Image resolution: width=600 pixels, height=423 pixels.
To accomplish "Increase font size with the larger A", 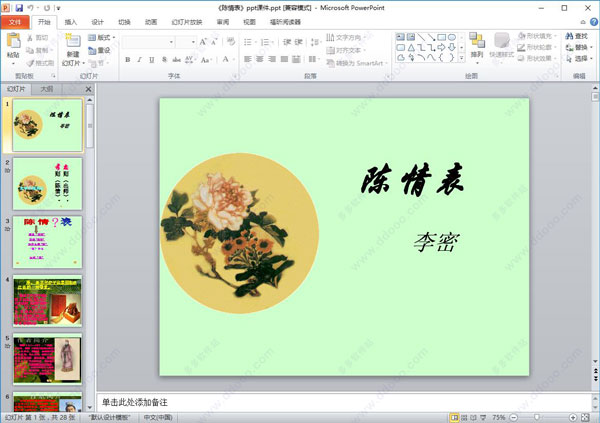I will [x=203, y=42].
